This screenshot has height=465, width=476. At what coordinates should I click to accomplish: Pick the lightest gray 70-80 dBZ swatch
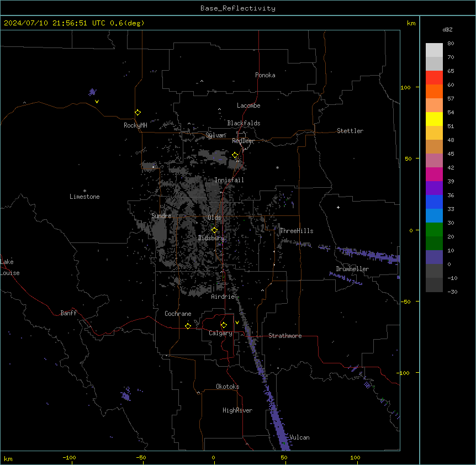click(434, 50)
